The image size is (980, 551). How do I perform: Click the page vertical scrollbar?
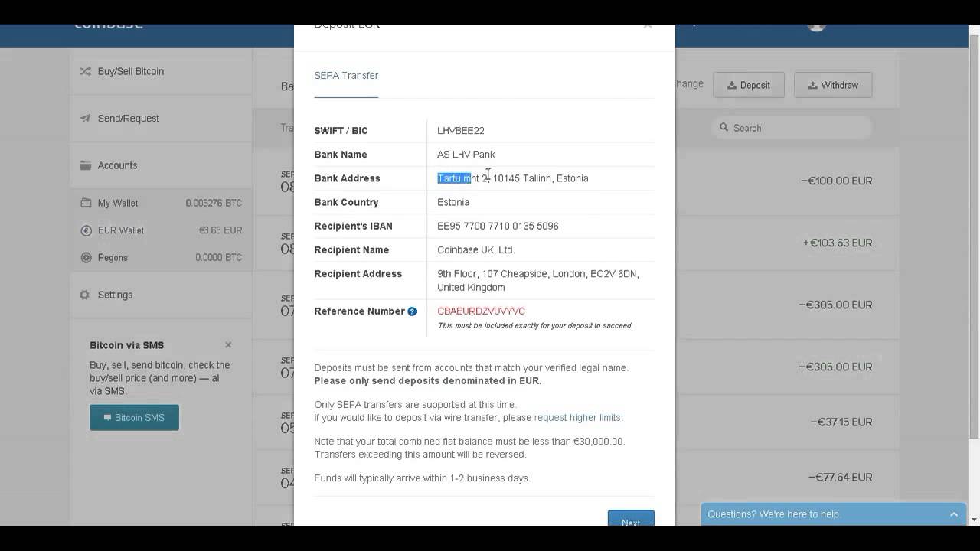(x=974, y=237)
